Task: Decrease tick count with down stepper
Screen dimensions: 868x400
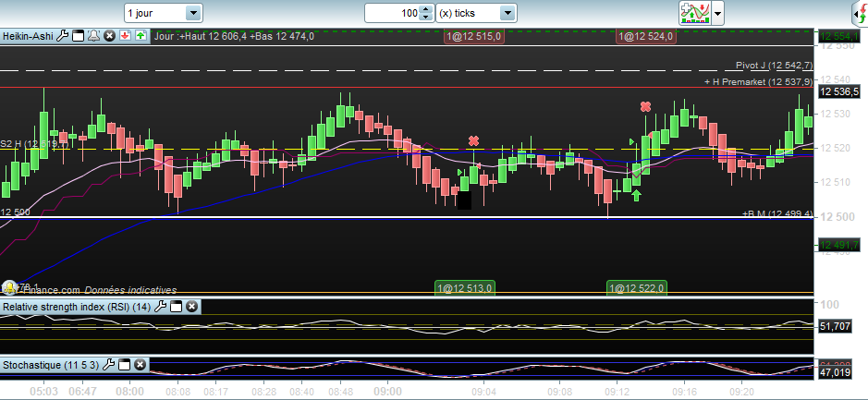Action: coord(425,18)
